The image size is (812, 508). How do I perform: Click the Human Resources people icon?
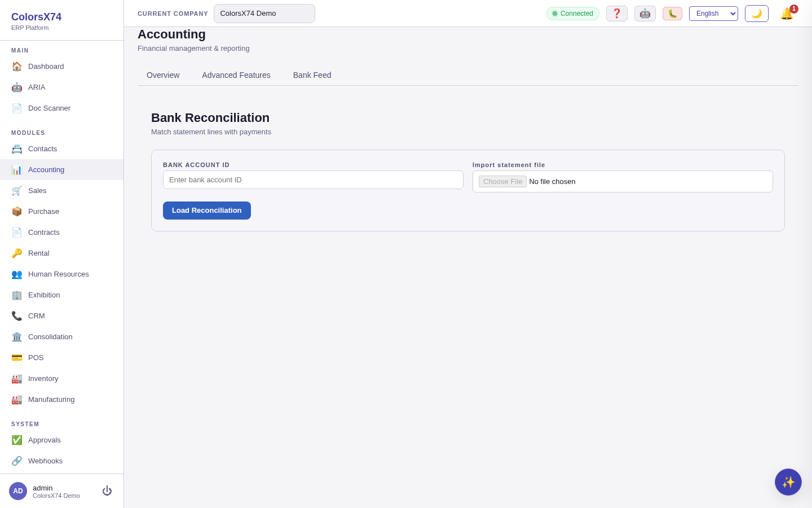click(17, 274)
